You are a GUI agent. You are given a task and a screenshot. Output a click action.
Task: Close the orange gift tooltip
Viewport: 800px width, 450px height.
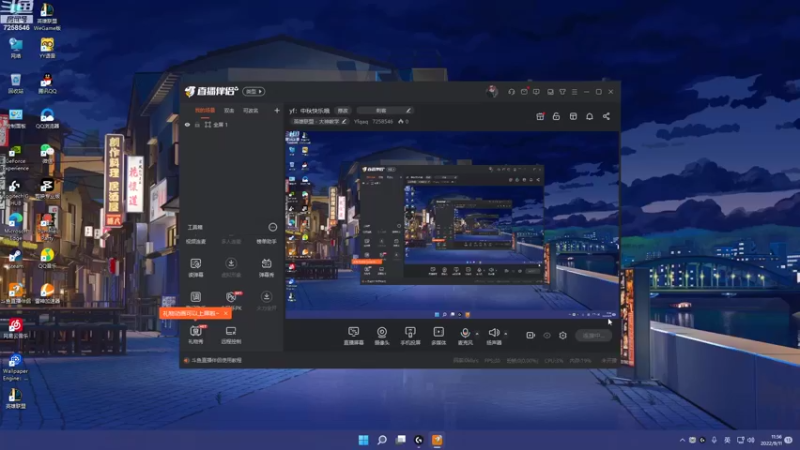226,313
